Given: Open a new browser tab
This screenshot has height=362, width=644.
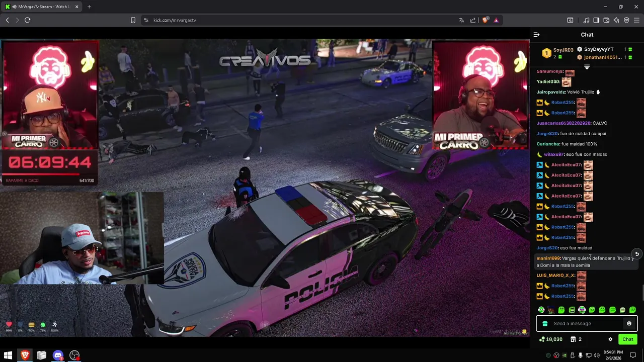Looking at the screenshot, I should pyautogui.click(x=89, y=7).
